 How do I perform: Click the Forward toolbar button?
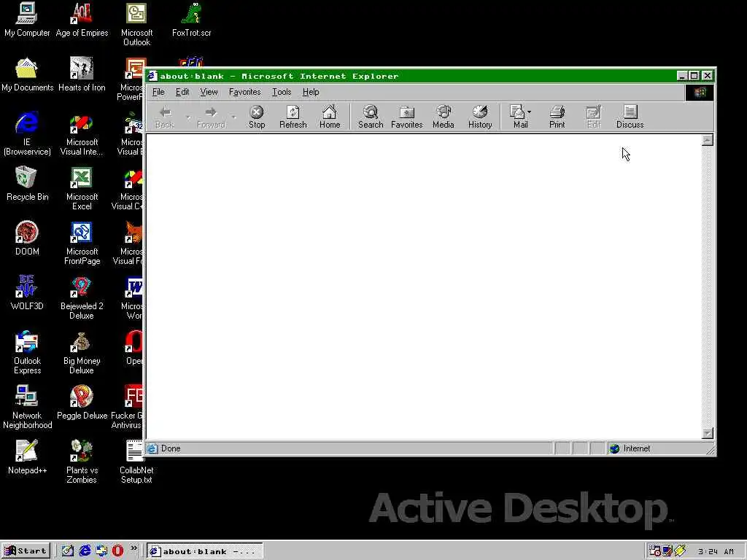pyautogui.click(x=211, y=117)
